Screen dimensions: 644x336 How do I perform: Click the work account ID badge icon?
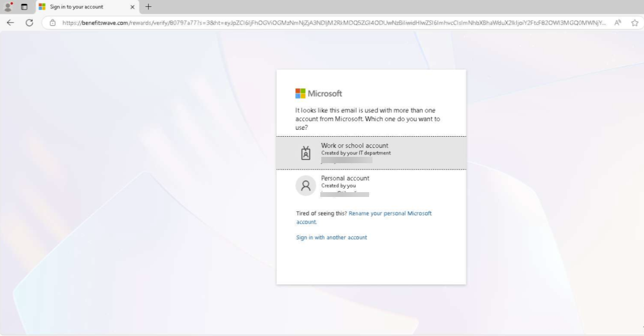(x=305, y=153)
